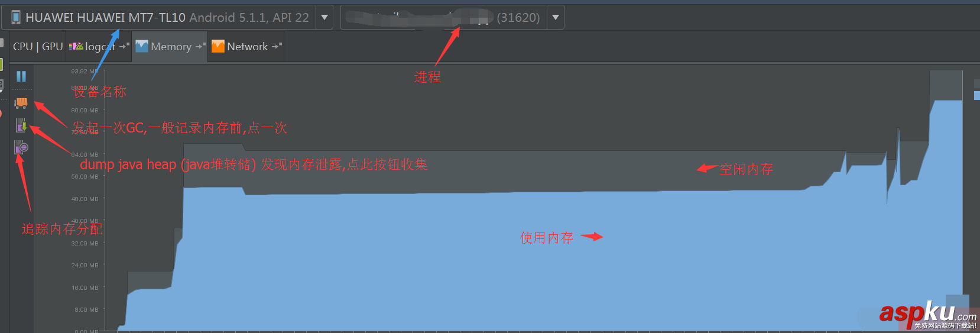
Task: Pause the live memory monitor
Action: (x=21, y=76)
